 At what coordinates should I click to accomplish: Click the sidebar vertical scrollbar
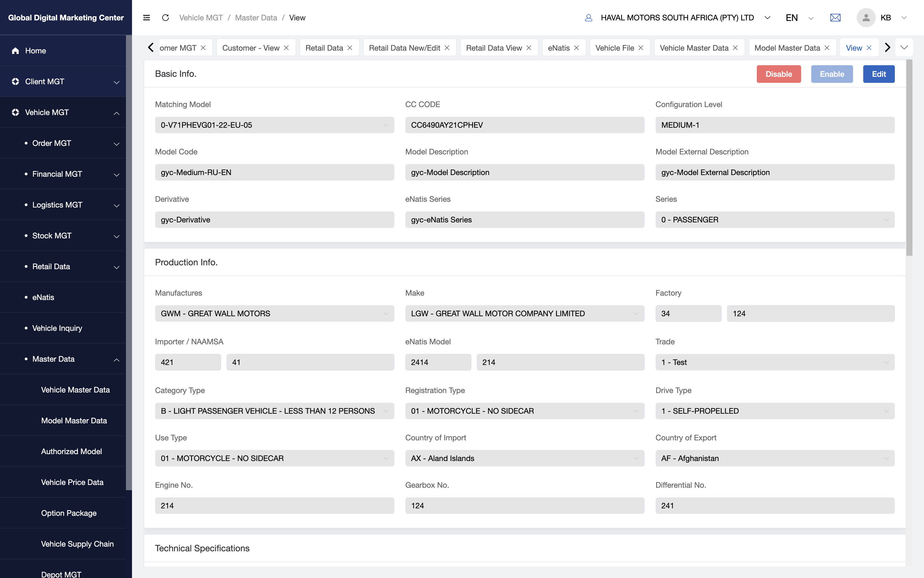click(129, 263)
